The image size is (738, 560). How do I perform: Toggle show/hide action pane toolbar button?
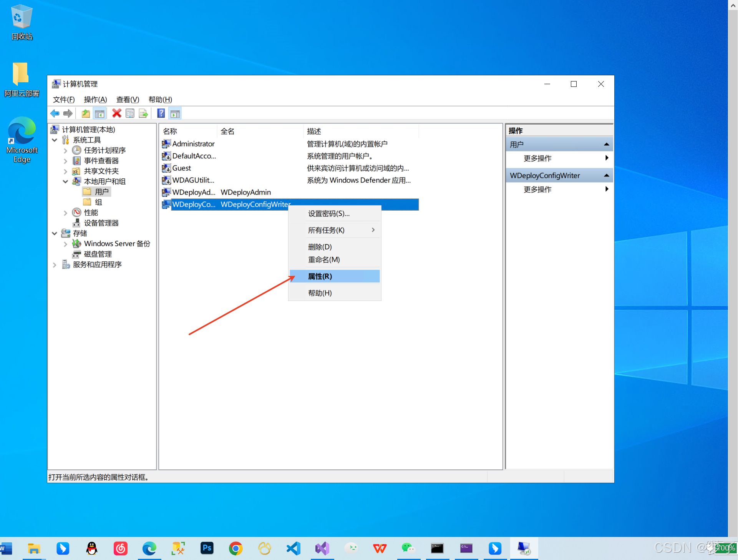[175, 113]
